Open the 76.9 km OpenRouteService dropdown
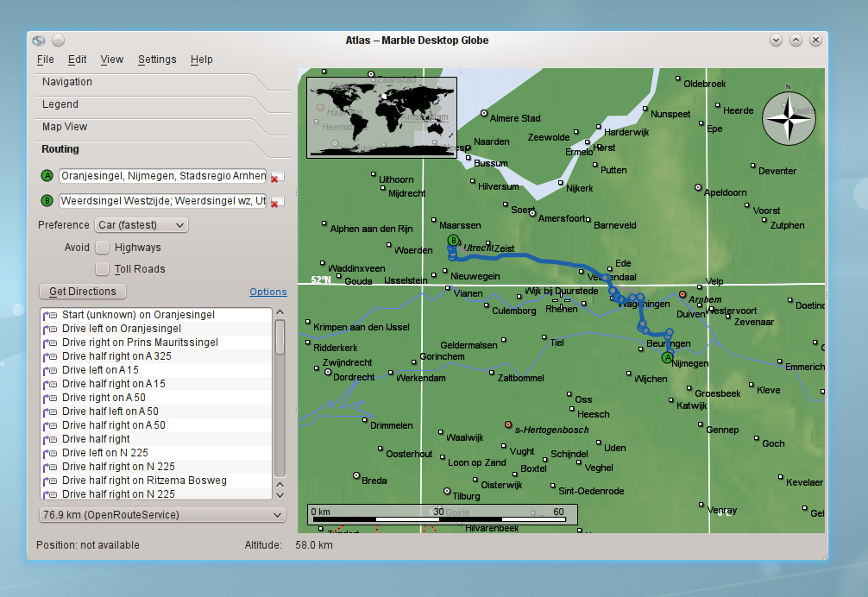 point(162,515)
